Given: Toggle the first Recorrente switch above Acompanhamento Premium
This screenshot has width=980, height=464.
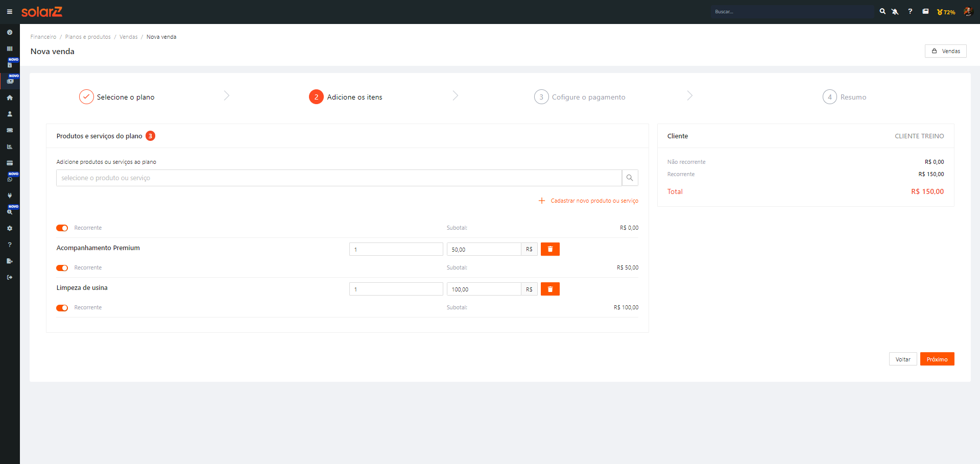Looking at the screenshot, I should point(62,228).
